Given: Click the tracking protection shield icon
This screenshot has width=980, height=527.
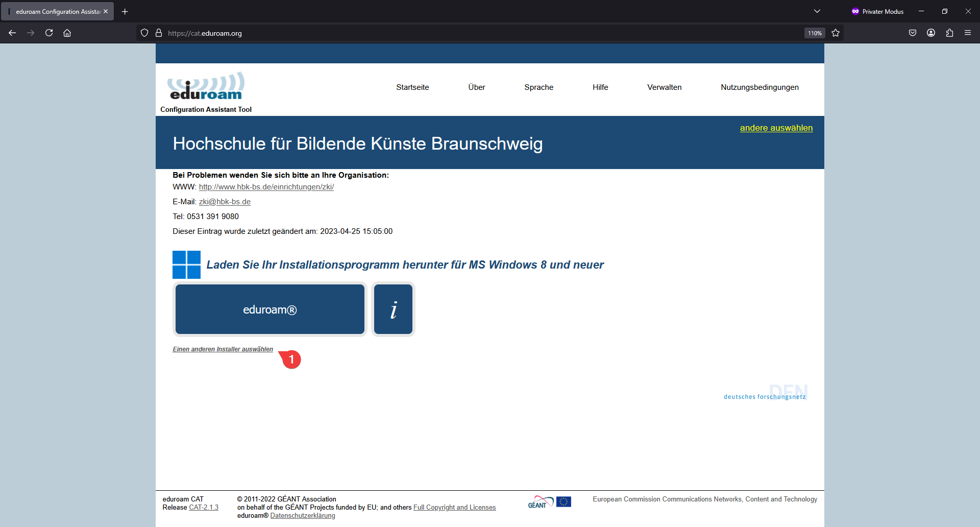Looking at the screenshot, I should 144,33.
